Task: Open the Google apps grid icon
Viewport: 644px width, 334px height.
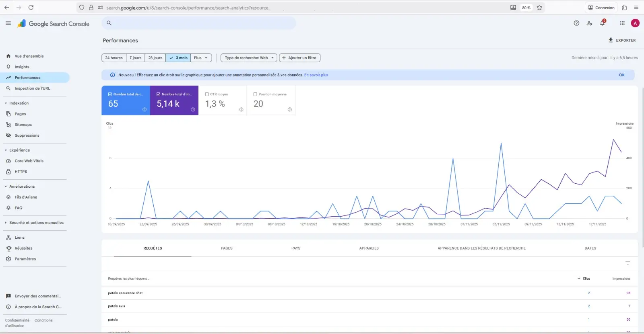Action: tap(622, 23)
